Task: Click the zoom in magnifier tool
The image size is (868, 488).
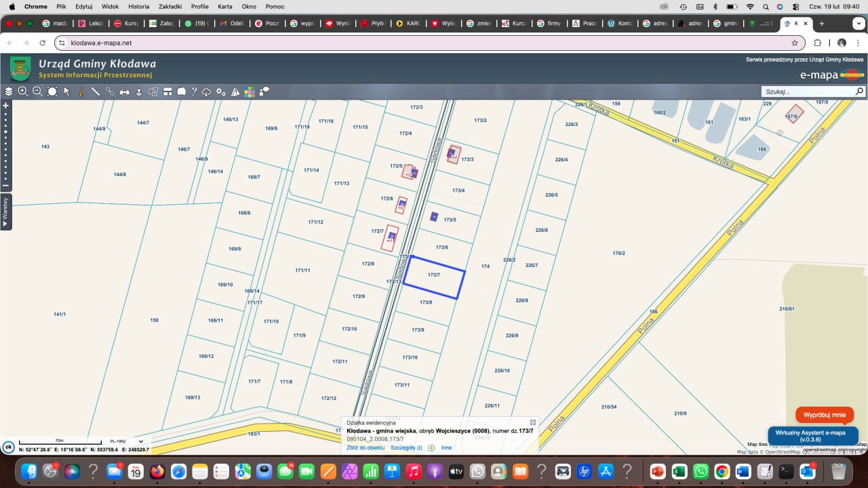Action: tap(23, 91)
